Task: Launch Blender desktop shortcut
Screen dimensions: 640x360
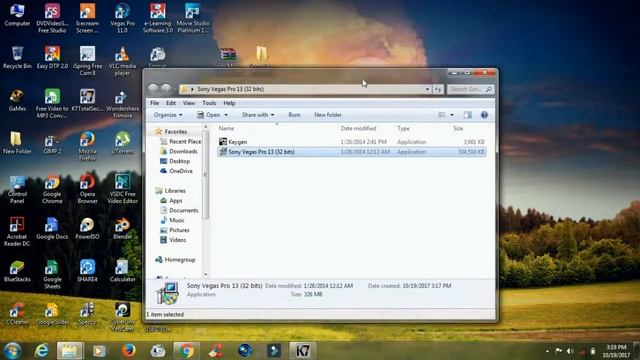Action: coord(122,229)
